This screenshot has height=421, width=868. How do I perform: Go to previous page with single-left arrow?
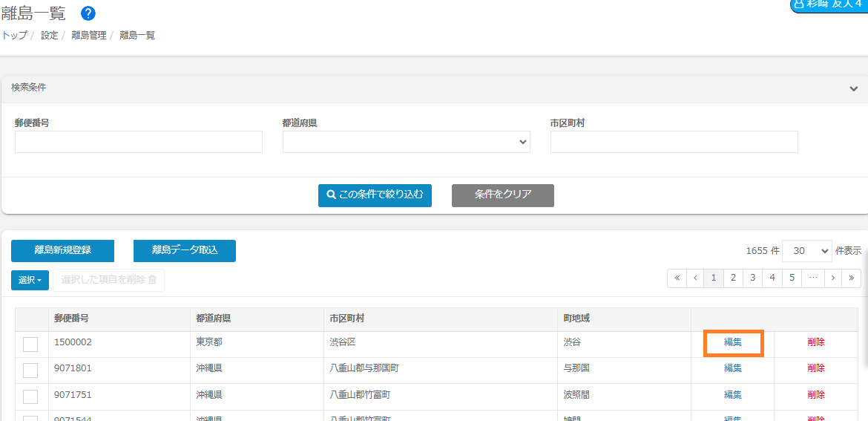695,278
